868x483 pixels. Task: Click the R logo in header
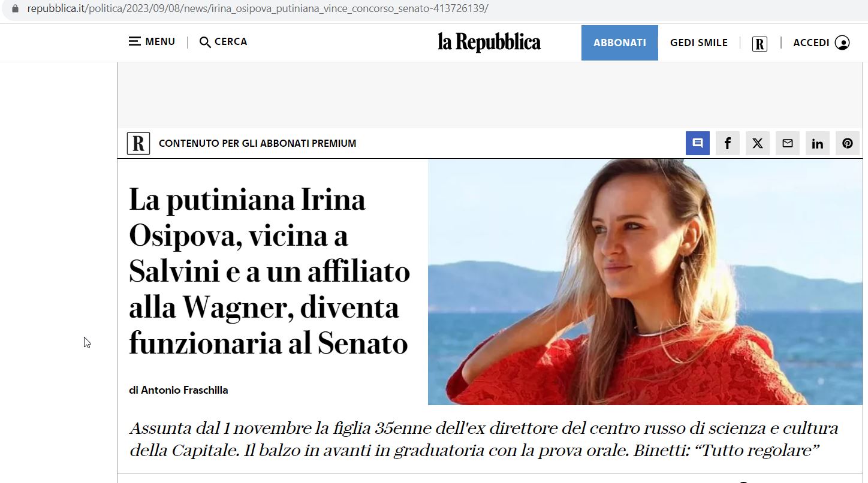(759, 44)
